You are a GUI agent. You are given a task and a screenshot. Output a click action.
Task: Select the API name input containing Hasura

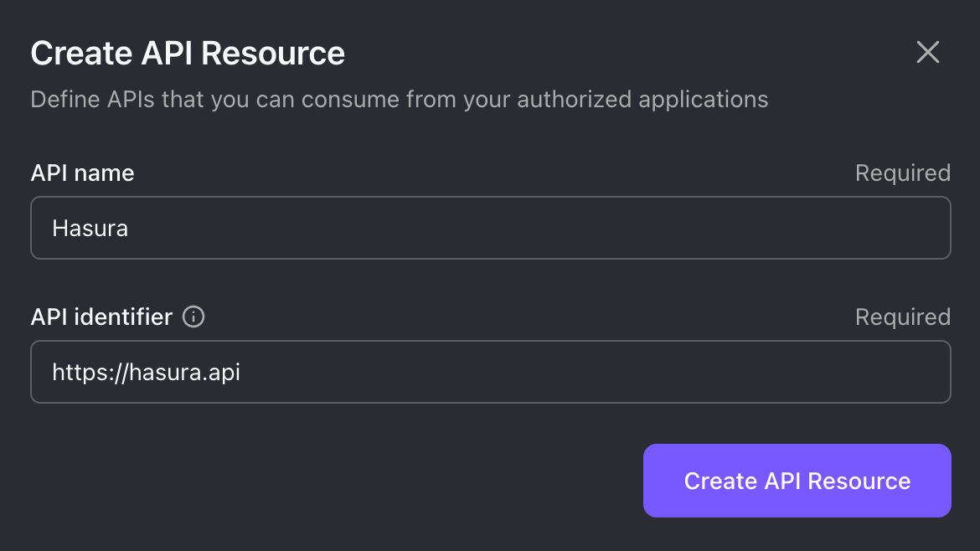pos(490,227)
